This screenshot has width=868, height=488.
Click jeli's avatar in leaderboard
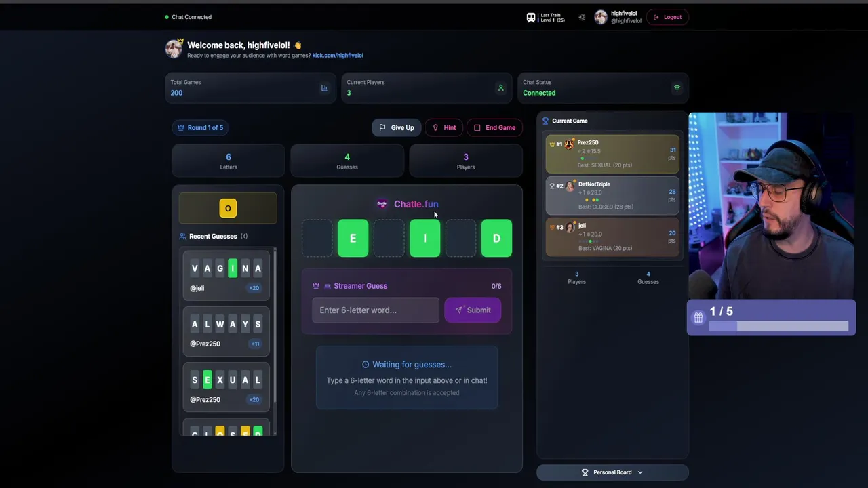[x=570, y=227]
